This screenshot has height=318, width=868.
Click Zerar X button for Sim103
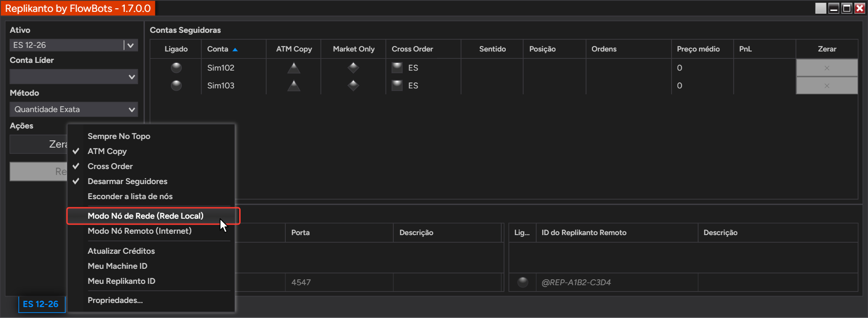point(827,86)
